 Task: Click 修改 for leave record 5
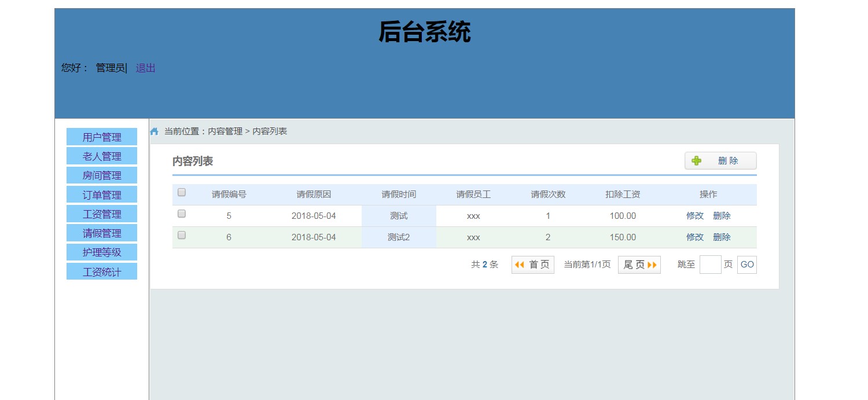(695, 216)
